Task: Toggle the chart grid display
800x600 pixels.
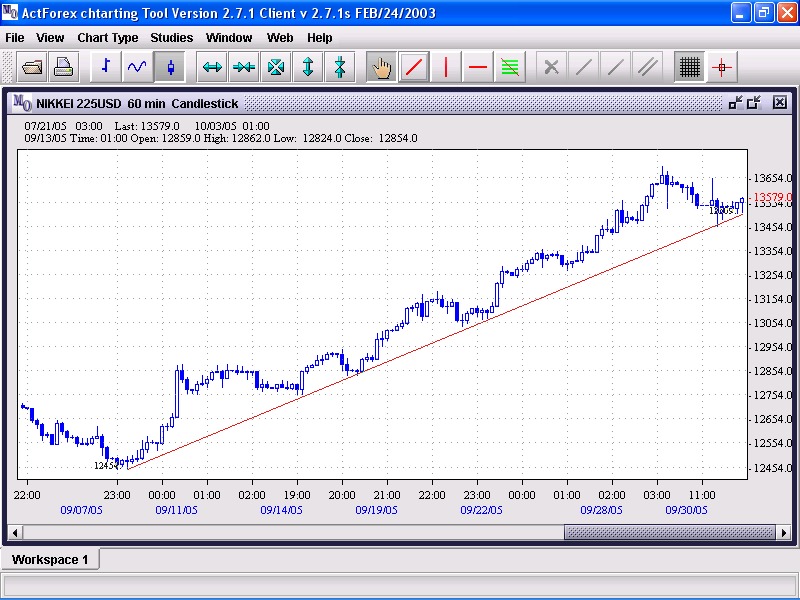Action: (x=689, y=68)
